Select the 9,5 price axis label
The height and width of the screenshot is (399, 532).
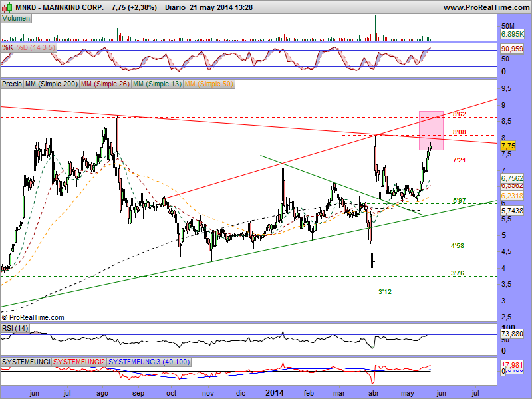point(506,89)
